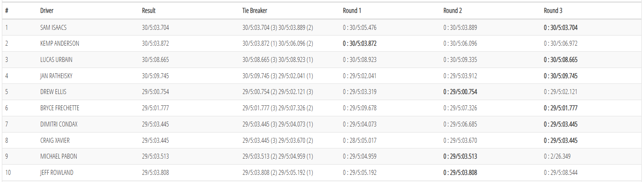
Task: Click Sam Isaacs' Round 1 result 30/5:05.476
Action: (360, 28)
